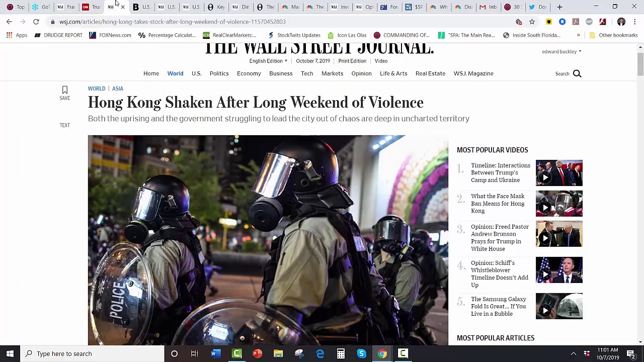Show hidden system tray icons
The width and height of the screenshot is (644, 362).
pyautogui.click(x=573, y=353)
